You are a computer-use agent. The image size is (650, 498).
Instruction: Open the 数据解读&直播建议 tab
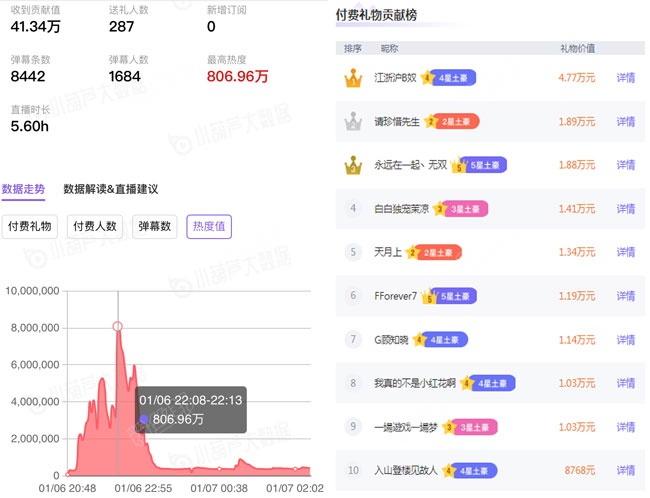click(x=110, y=189)
